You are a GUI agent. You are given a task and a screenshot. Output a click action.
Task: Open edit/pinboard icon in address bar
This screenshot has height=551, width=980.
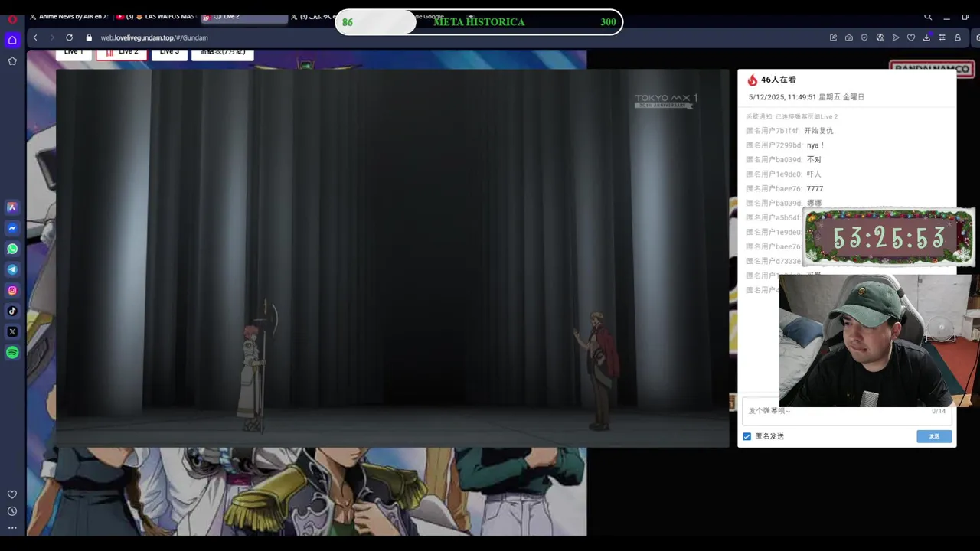833,37
